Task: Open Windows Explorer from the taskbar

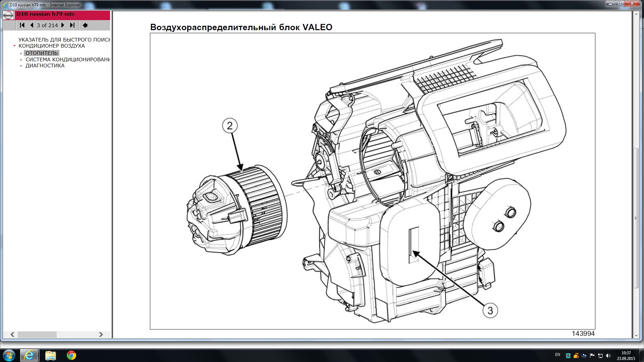Action: point(50,355)
